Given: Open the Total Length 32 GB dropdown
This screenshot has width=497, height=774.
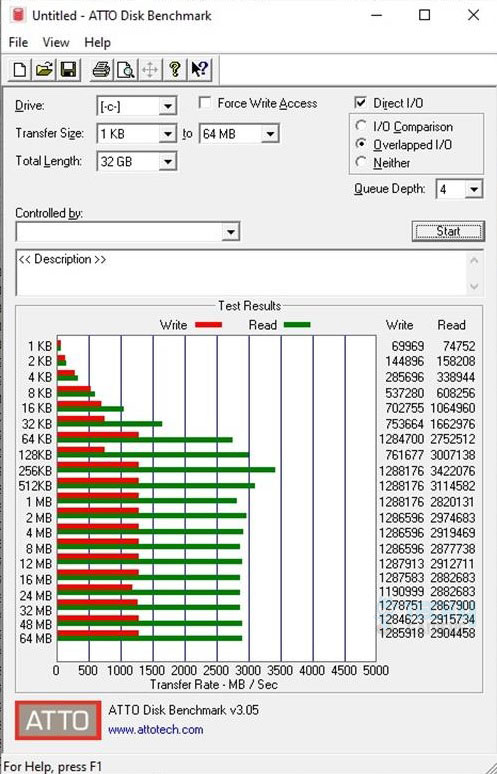Looking at the screenshot, I should tap(167, 162).
